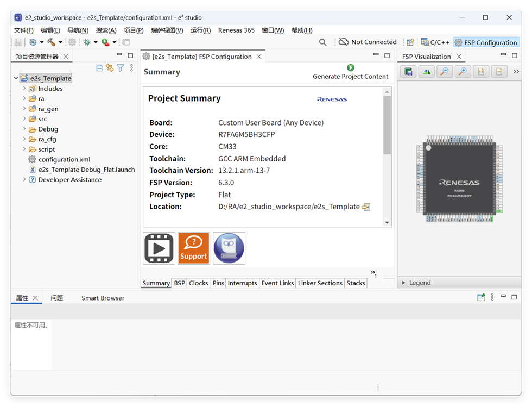This screenshot has width=532, height=406.
Task: Click the build configuration globe icon
Action: (33, 42)
